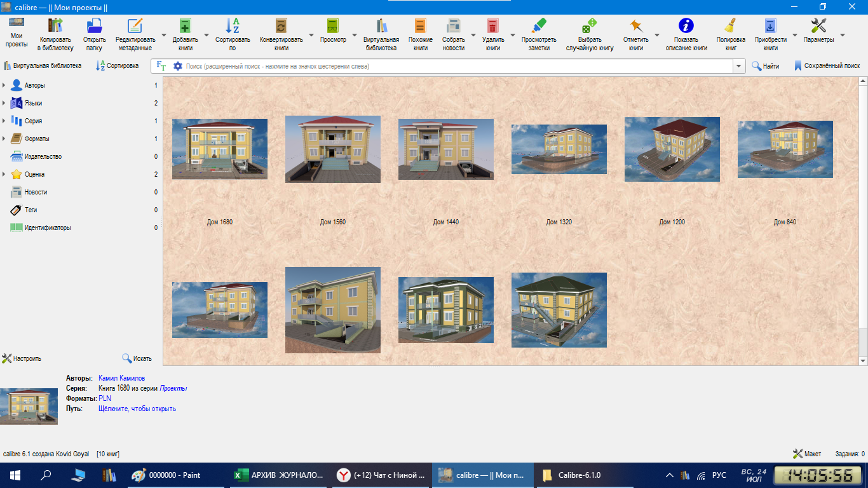Expand the Форматы category arrow
This screenshot has height=488, width=868.
[x=4, y=139]
